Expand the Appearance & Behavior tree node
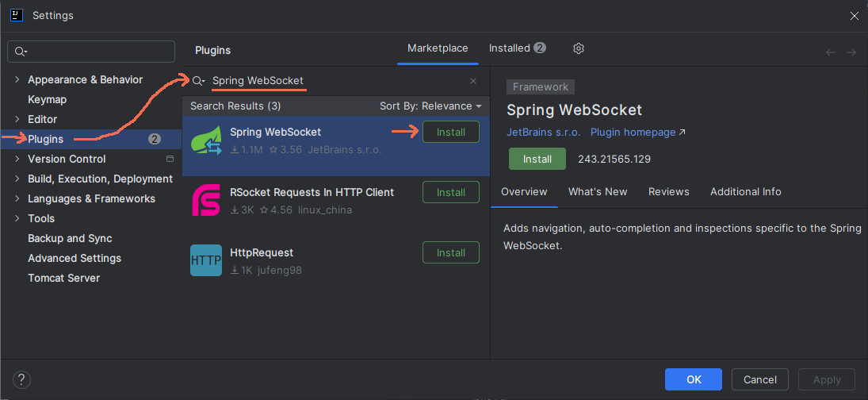The width and height of the screenshot is (868, 400). tap(17, 79)
